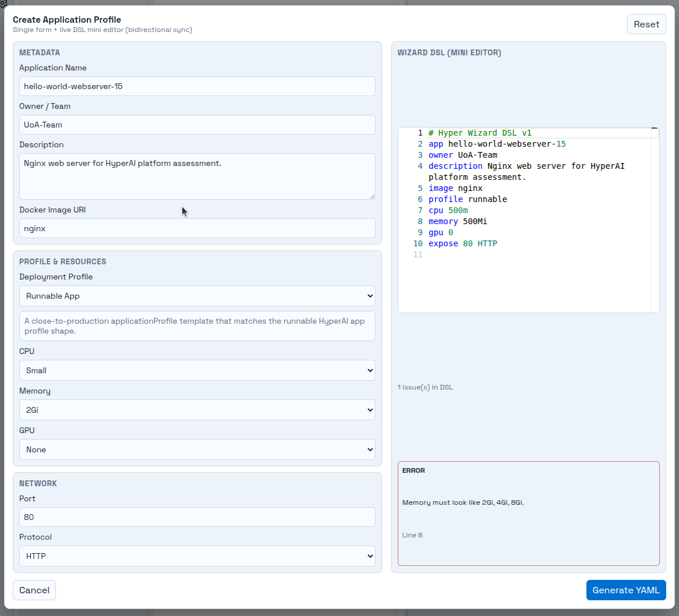Click the Deployment Profile description text
The image size is (679, 616).
(194, 326)
